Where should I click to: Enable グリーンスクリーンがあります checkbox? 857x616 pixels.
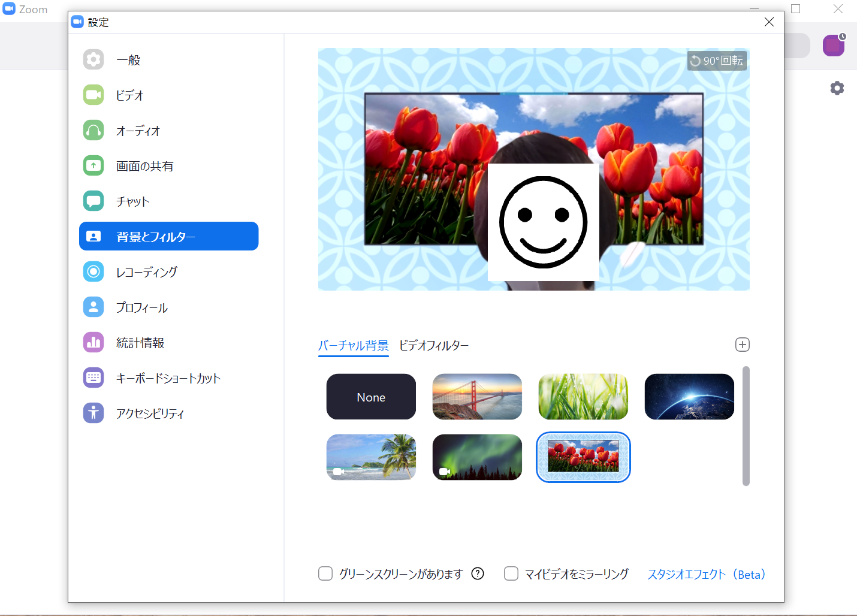tap(325, 573)
